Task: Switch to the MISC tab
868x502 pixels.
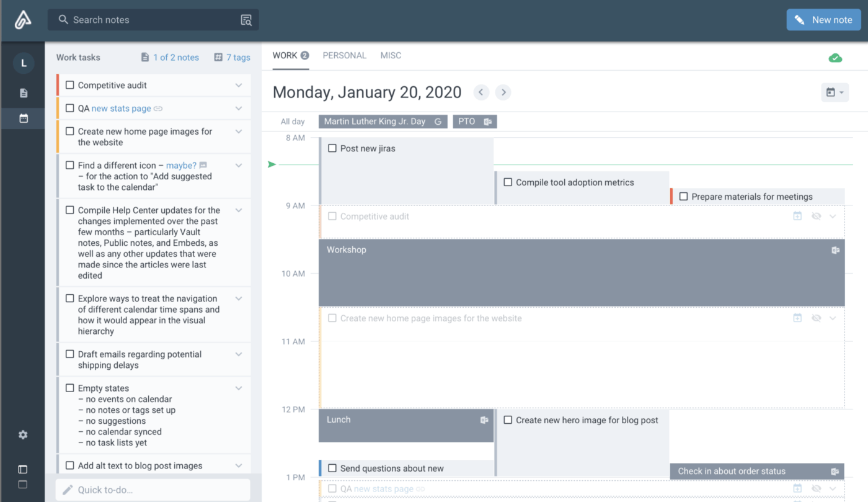Action: (x=391, y=56)
